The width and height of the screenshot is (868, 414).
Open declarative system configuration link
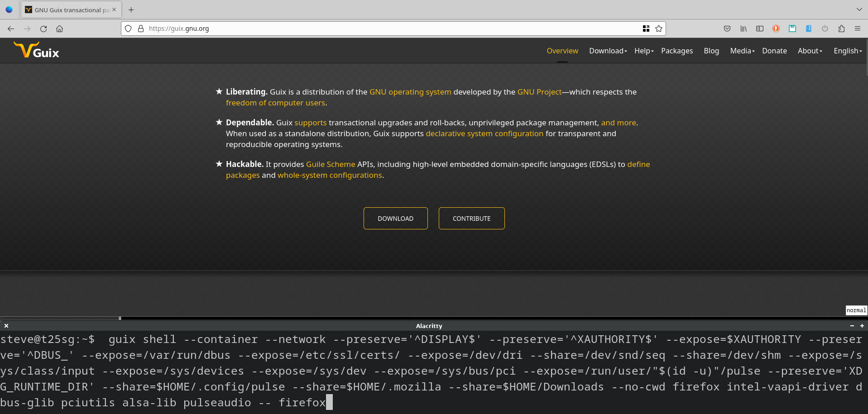click(484, 133)
